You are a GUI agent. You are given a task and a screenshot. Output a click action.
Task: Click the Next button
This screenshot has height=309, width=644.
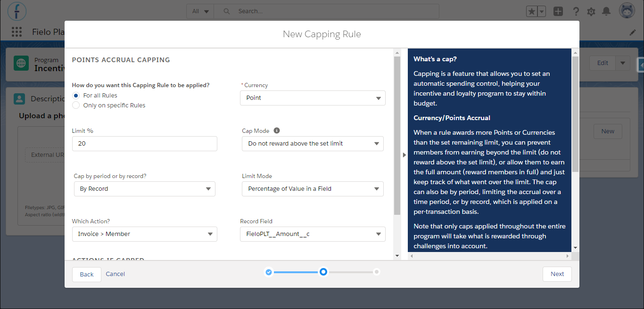coord(557,274)
